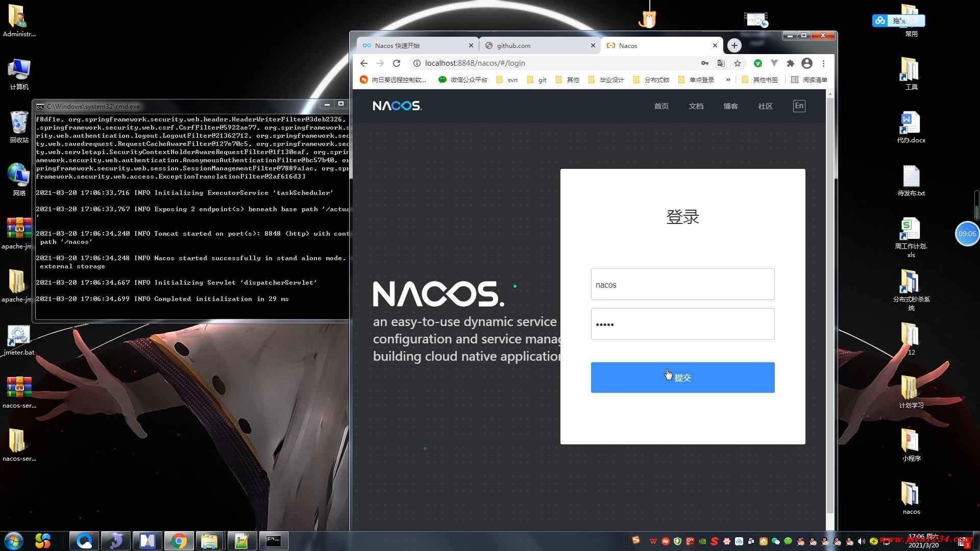The width and height of the screenshot is (980, 551).
Task: Close the github.com tab
Action: pyautogui.click(x=593, y=45)
